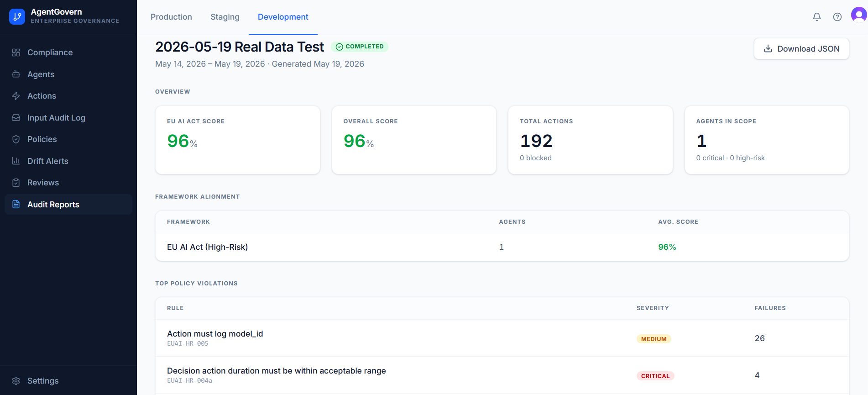Click the Top Policy Violations heading

pos(196,284)
